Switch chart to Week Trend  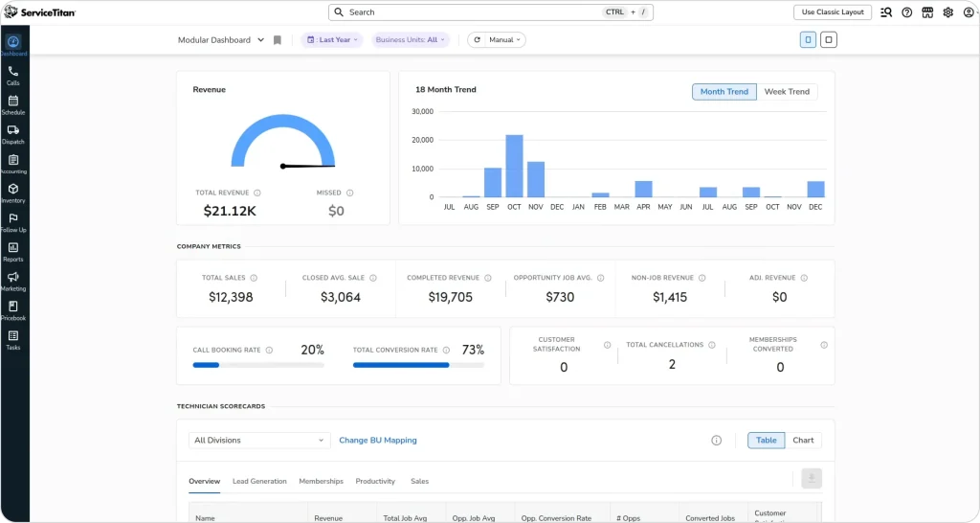click(787, 91)
